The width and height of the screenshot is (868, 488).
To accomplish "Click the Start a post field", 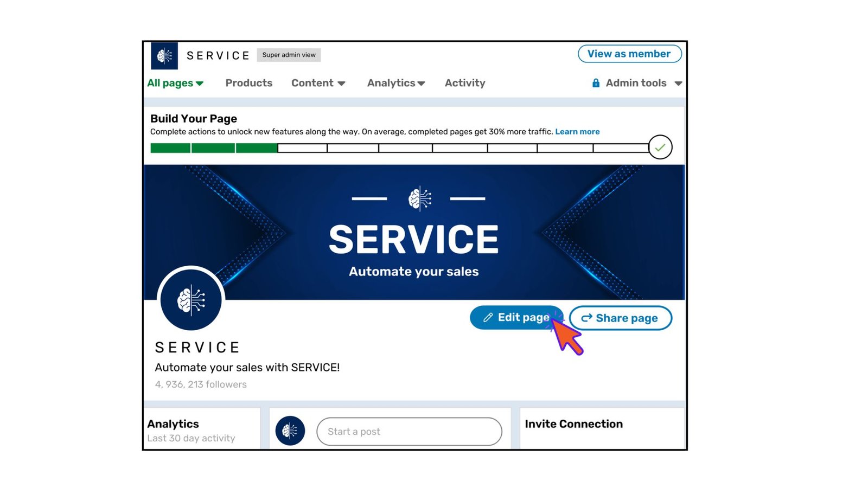I will coord(409,432).
